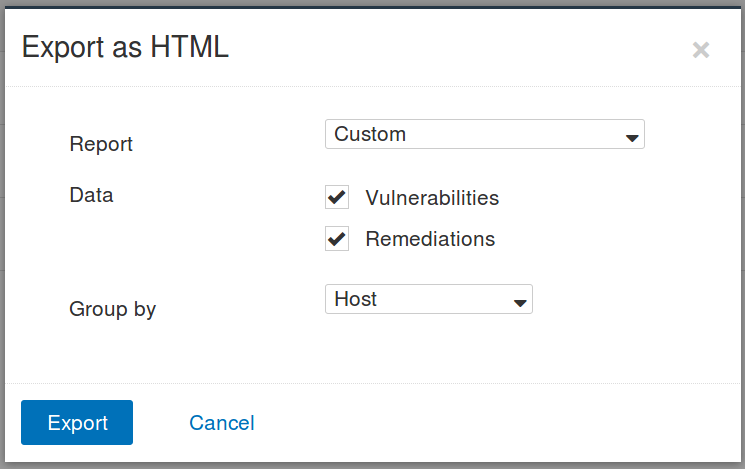This screenshot has width=745, height=469.
Task: Click the arrow on the Report dropdown
Action: pyautogui.click(x=631, y=136)
